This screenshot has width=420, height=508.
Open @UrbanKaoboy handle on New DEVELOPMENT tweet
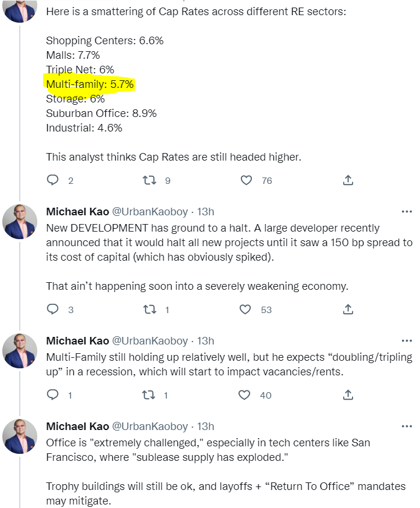tap(150, 212)
